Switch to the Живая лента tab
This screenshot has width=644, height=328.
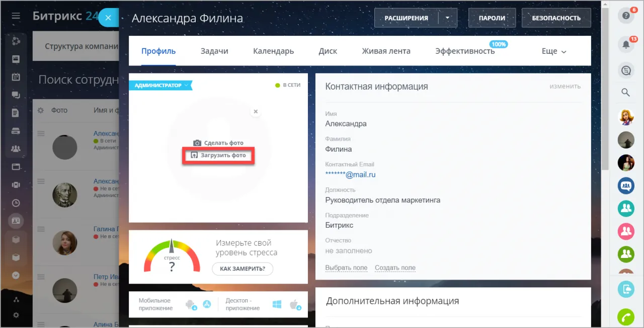tap(386, 51)
